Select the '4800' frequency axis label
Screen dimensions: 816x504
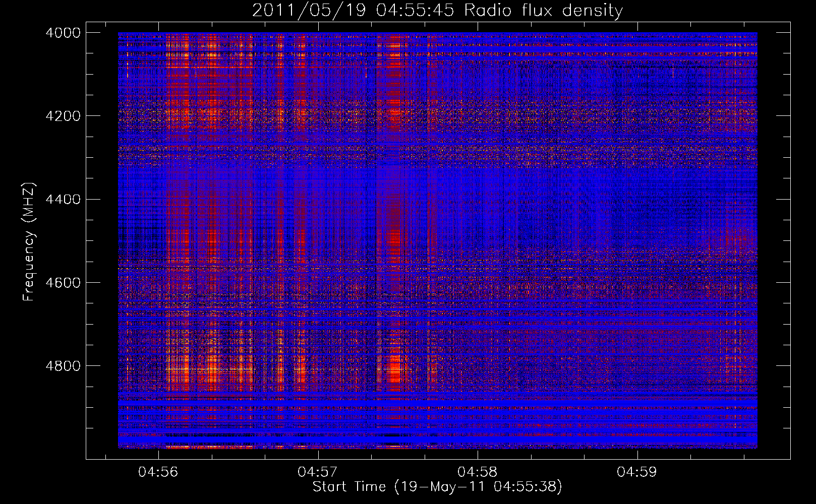click(x=63, y=366)
